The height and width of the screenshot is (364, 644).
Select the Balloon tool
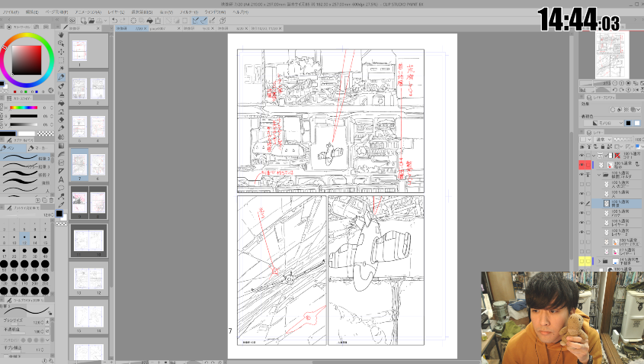[61, 188]
